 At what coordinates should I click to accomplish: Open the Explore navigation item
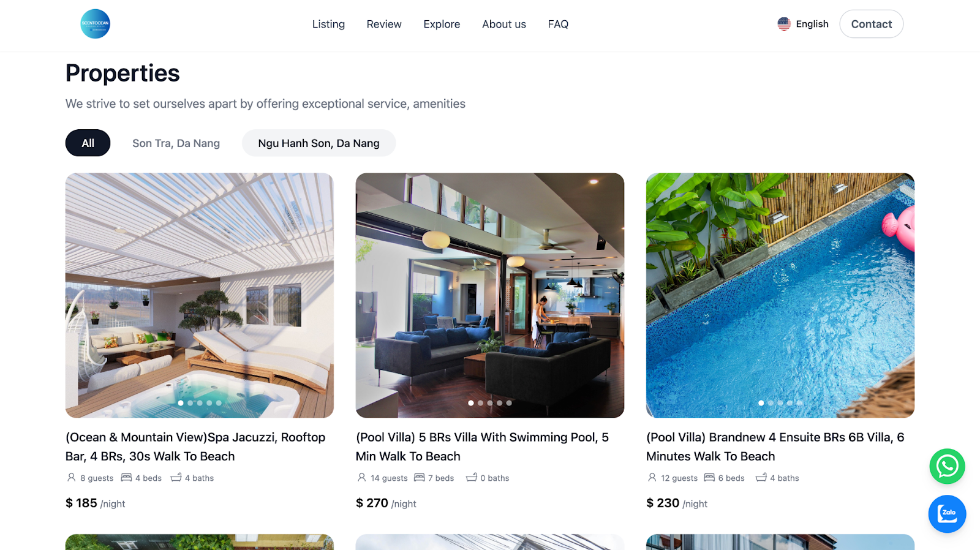click(x=442, y=24)
